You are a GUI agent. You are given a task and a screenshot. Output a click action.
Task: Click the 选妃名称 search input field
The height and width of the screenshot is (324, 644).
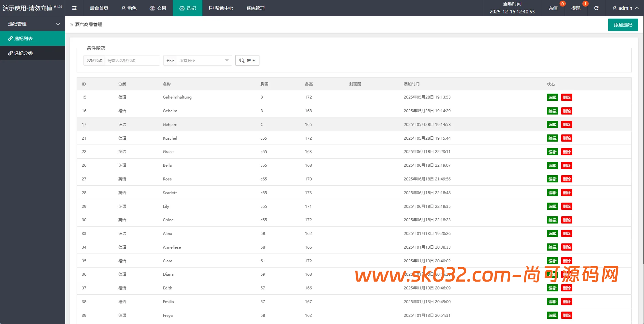(x=132, y=60)
